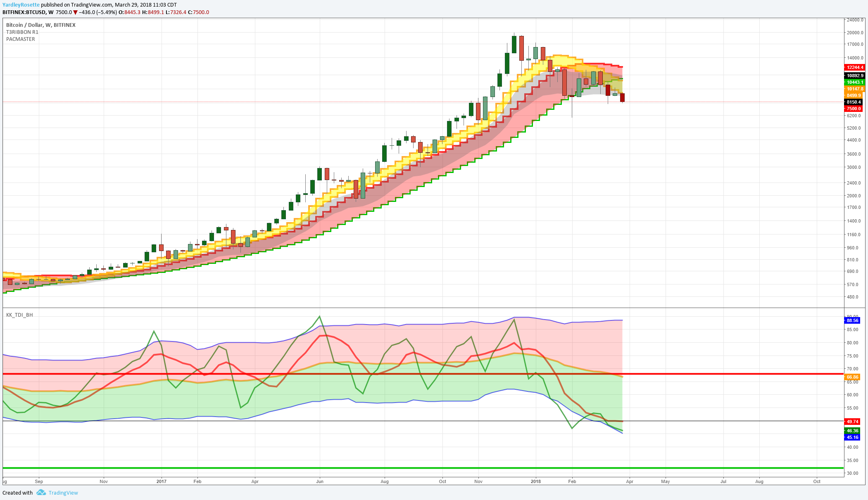This screenshot has width=868, height=500.
Task: Click the Aug label between Jun and Oct 2017
Action: pos(385,481)
